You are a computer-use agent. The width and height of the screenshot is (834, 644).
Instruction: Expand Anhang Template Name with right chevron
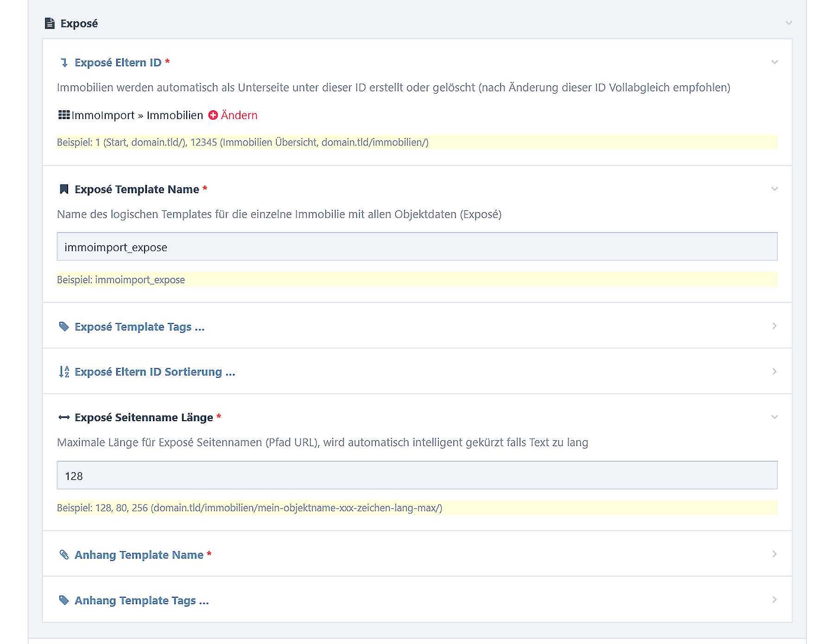coord(774,554)
